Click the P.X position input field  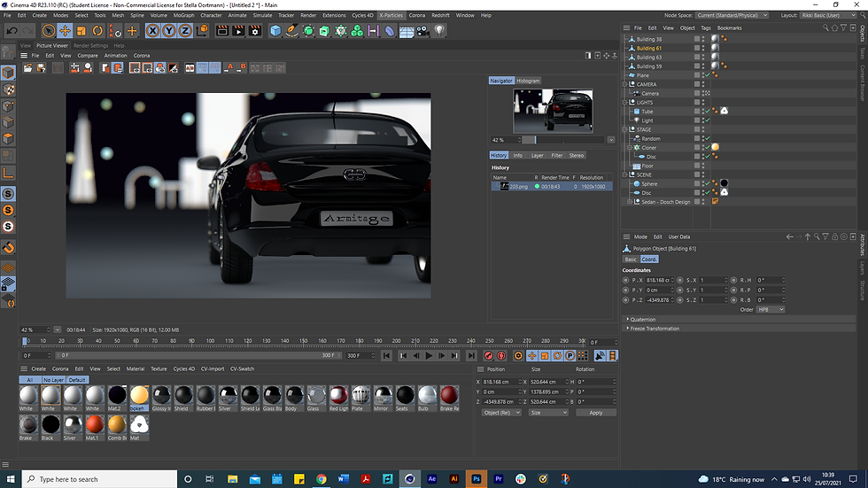(658, 281)
